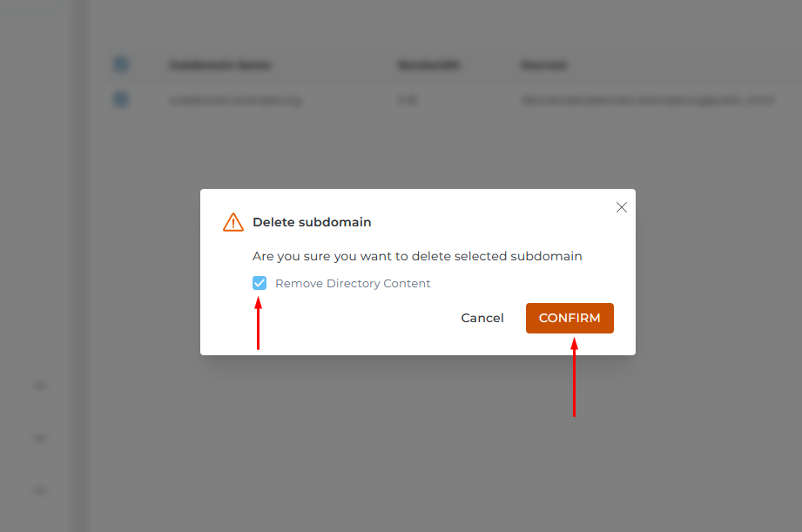Toggle the select-all checkbox in the table header
This screenshot has width=802, height=532.
pos(120,64)
